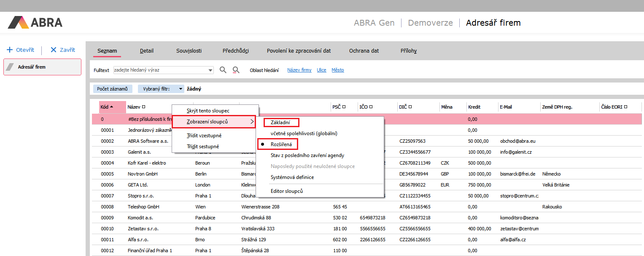This screenshot has height=256, width=644.
Task: Click the small square marker in the PSČ header
Action: (344, 107)
